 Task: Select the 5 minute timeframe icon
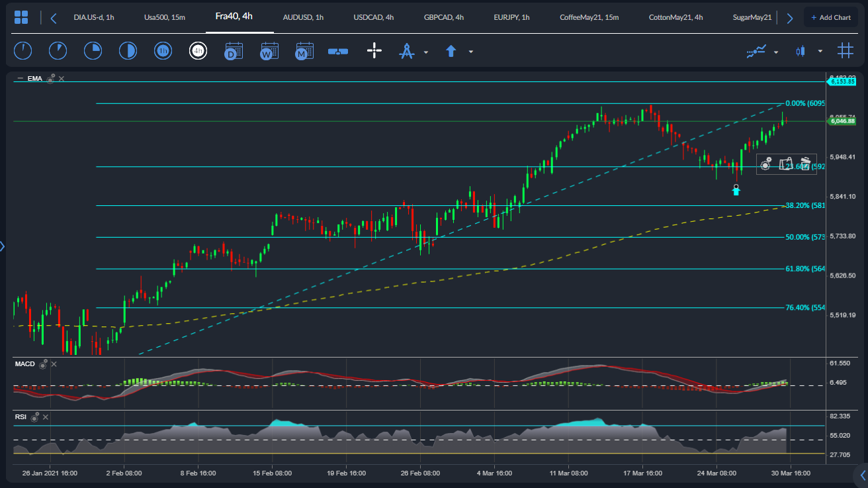click(x=58, y=50)
